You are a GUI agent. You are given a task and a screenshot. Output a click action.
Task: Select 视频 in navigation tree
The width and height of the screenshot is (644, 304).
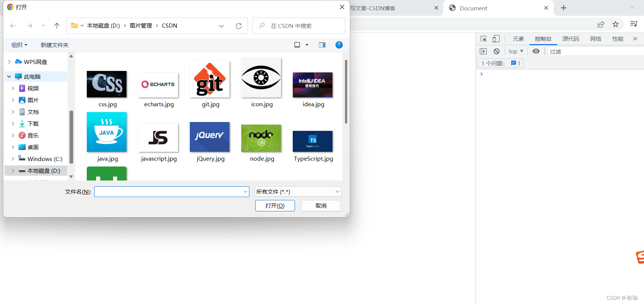[x=33, y=88]
